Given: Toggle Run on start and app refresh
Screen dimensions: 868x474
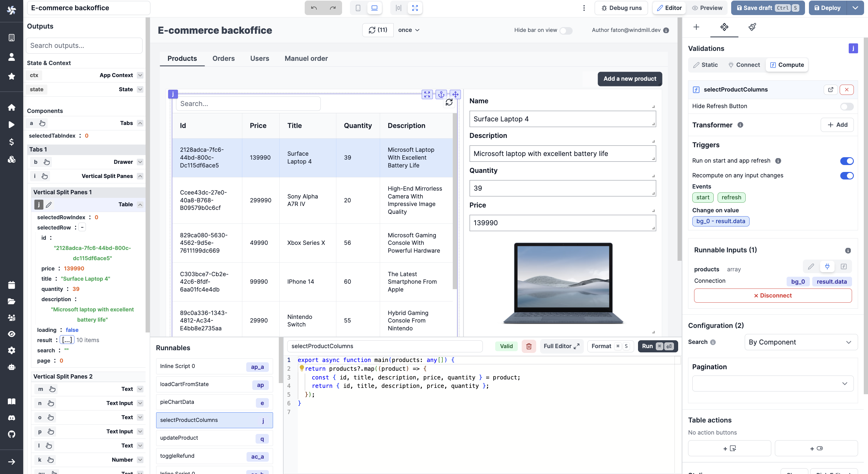Looking at the screenshot, I should pos(847,161).
